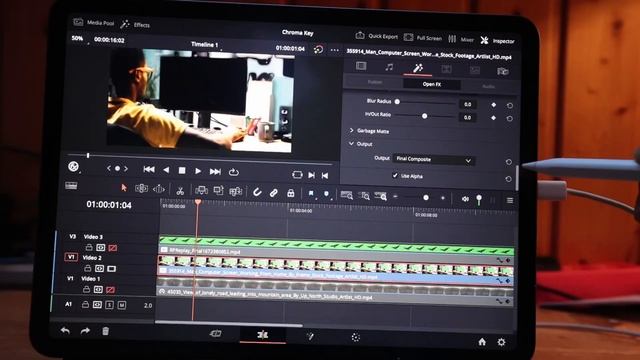
Task: Select the Blade (scissors) tool
Action: pyautogui.click(x=180, y=190)
